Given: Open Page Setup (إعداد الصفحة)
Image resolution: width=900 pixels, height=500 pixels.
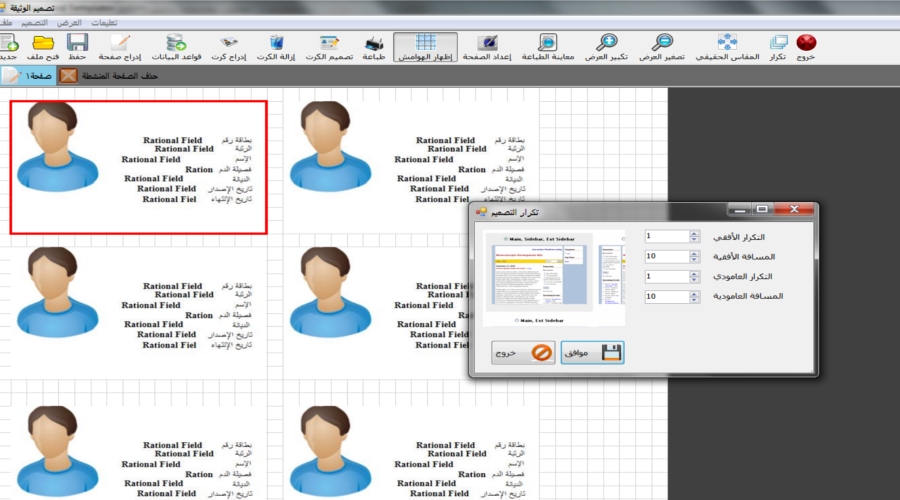Looking at the screenshot, I should coord(488,42).
